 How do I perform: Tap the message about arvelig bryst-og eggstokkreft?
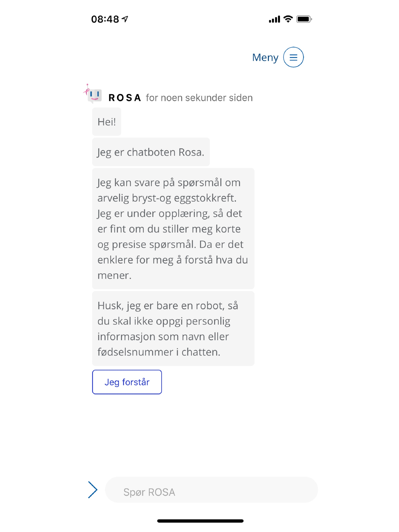tap(173, 229)
